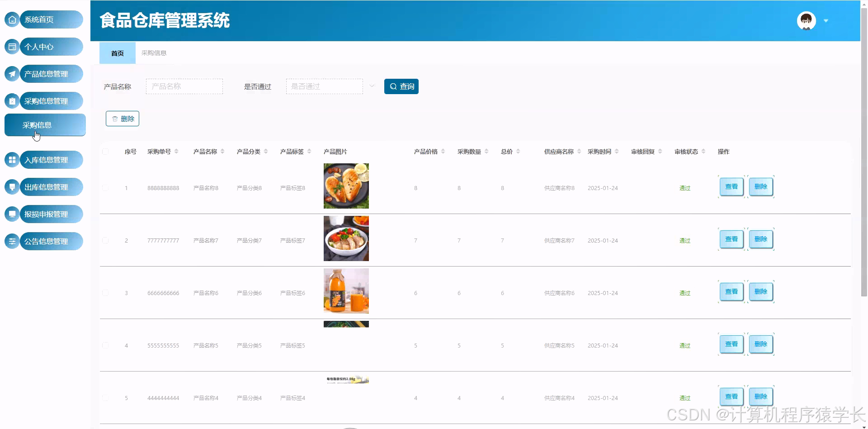
Task: Sort the 总价 column ascending
Action: [x=518, y=149]
